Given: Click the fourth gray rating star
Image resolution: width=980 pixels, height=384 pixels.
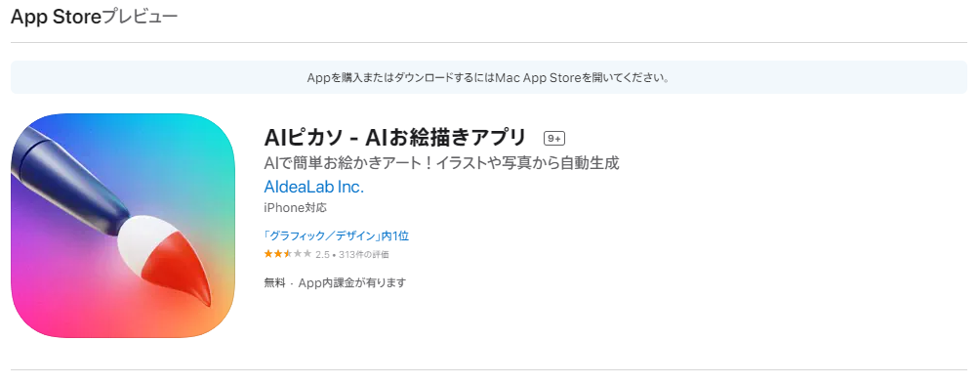Looking at the screenshot, I should coord(298,253).
